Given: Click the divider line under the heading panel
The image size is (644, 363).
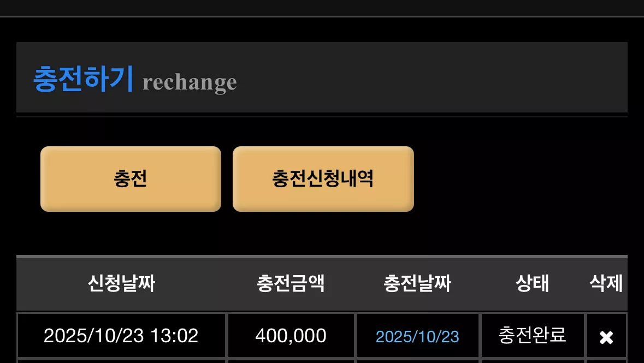Looking at the screenshot, I should (x=322, y=117).
